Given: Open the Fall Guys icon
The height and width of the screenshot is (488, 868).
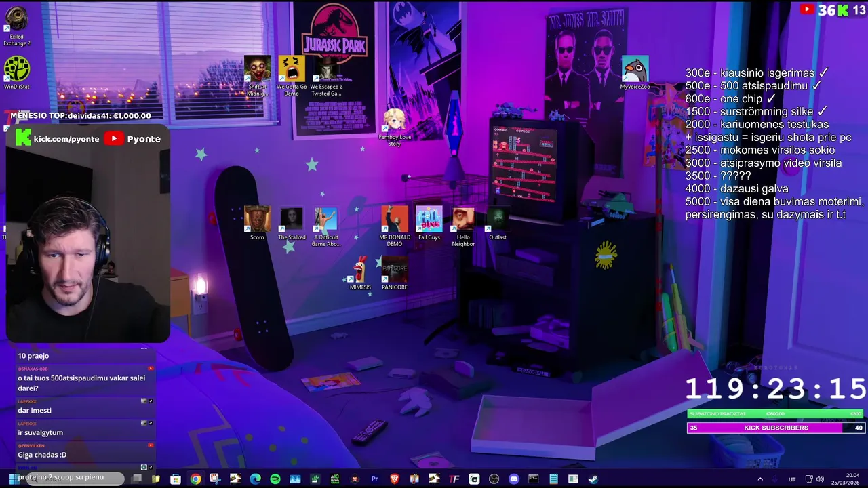Looking at the screenshot, I should [x=429, y=224].
